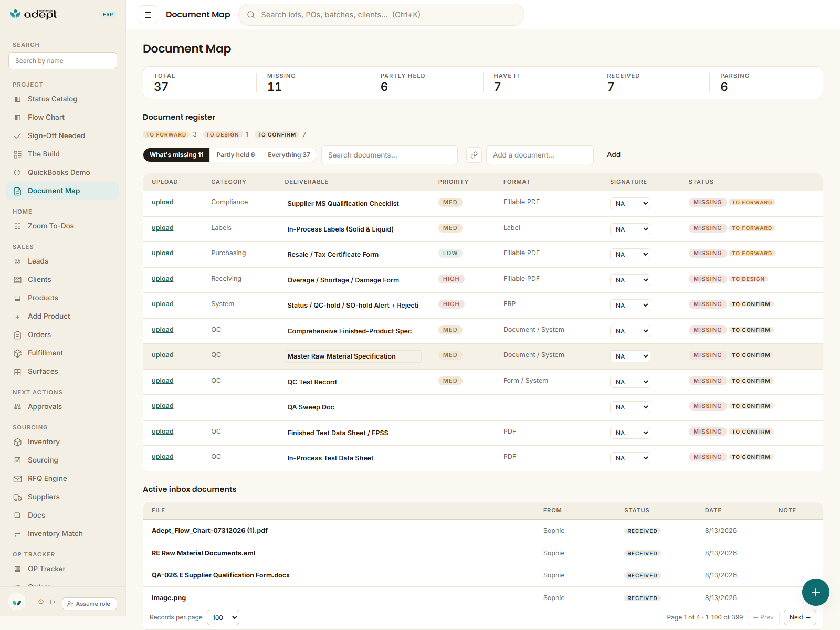The image size is (840, 630).
Task: Focus the global search bar
Action: [381, 15]
